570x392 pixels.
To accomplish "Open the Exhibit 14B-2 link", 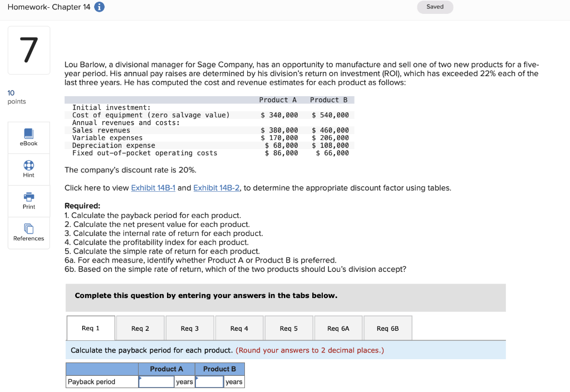I will (217, 188).
